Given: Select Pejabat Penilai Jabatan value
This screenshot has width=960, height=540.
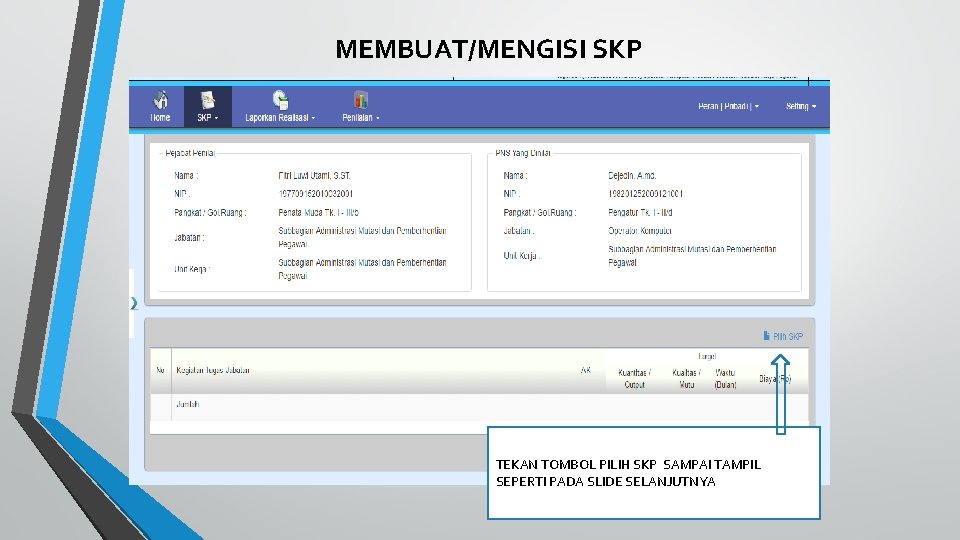Looking at the screenshot, I should pos(362,238).
